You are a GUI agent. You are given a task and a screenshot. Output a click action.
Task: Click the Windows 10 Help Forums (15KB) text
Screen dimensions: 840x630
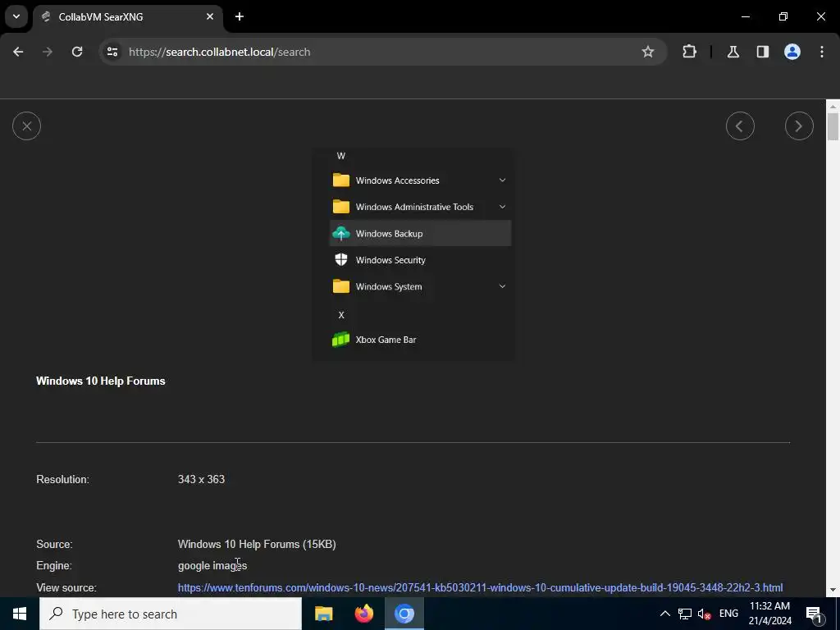click(257, 545)
